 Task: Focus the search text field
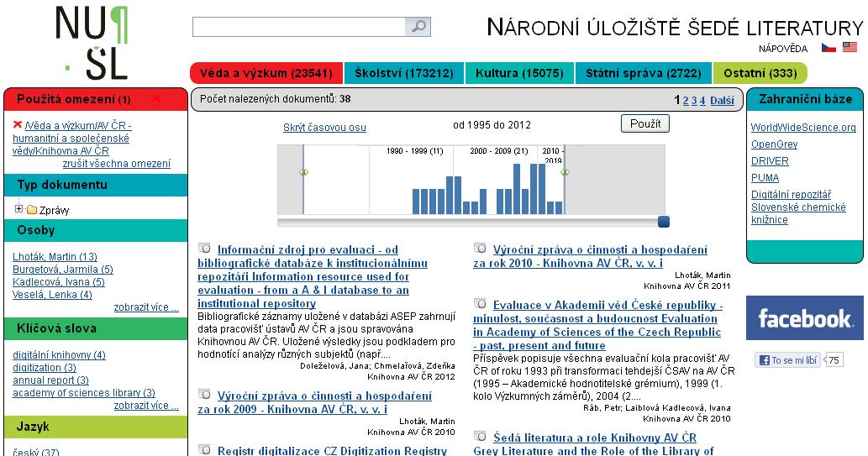299,27
